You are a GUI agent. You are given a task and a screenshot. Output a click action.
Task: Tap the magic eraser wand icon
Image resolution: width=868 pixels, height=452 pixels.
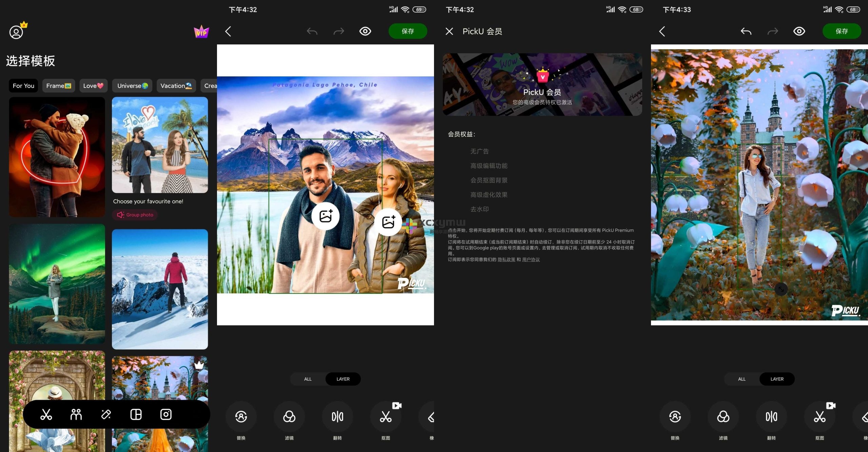tap(106, 414)
